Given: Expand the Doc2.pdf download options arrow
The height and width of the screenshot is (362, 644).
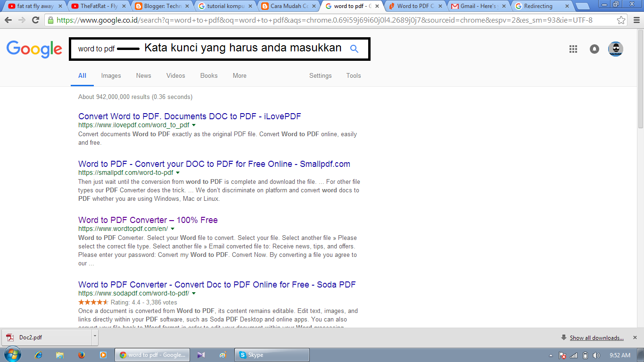Looking at the screenshot, I should (x=95, y=337).
